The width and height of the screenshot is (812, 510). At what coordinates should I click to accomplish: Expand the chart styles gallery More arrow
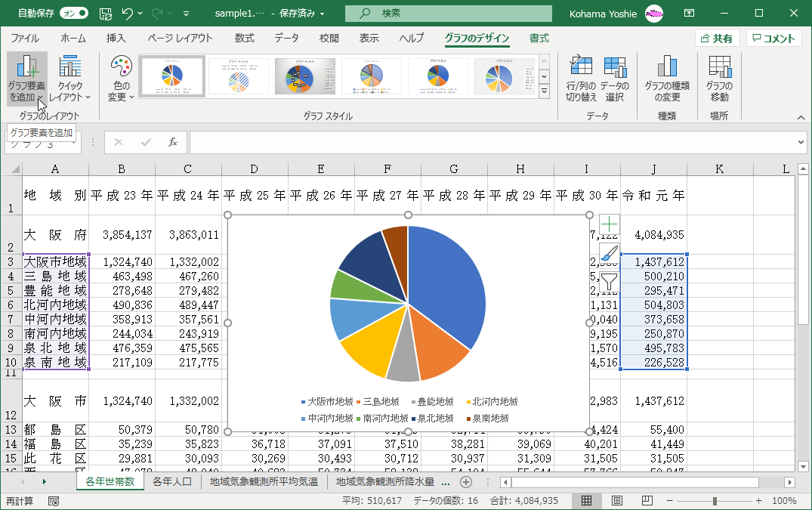[x=544, y=91]
